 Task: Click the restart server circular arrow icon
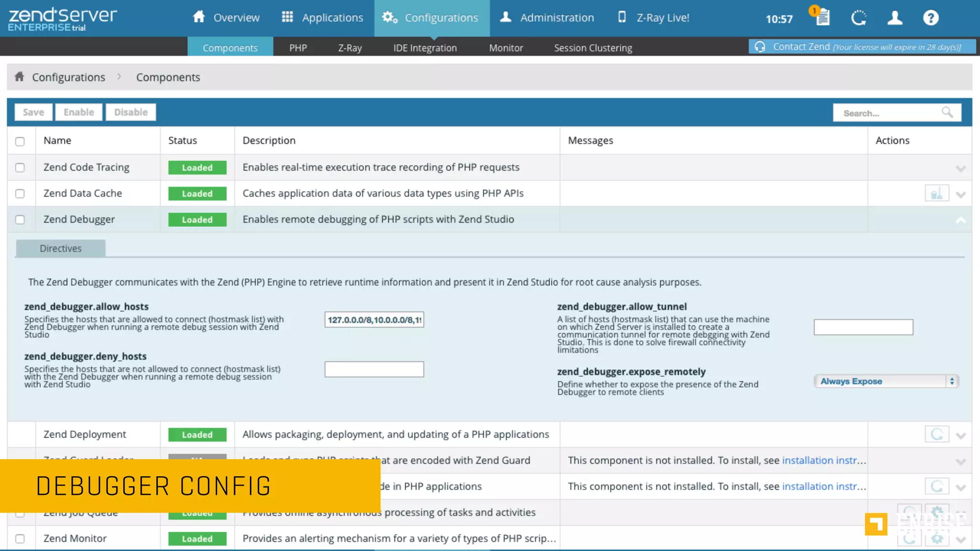pos(858,18)
